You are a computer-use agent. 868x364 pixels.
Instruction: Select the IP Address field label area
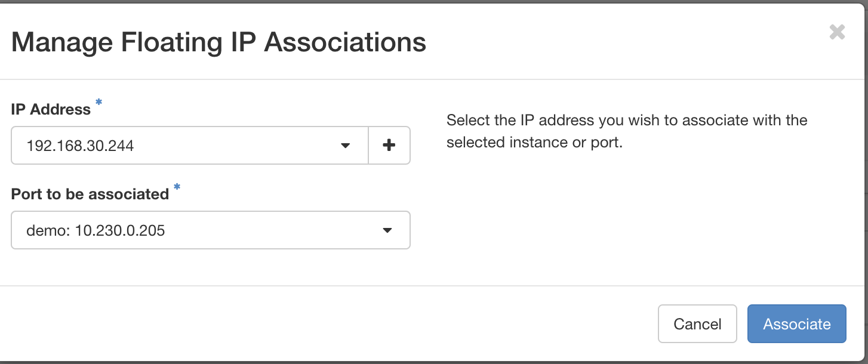50,109
